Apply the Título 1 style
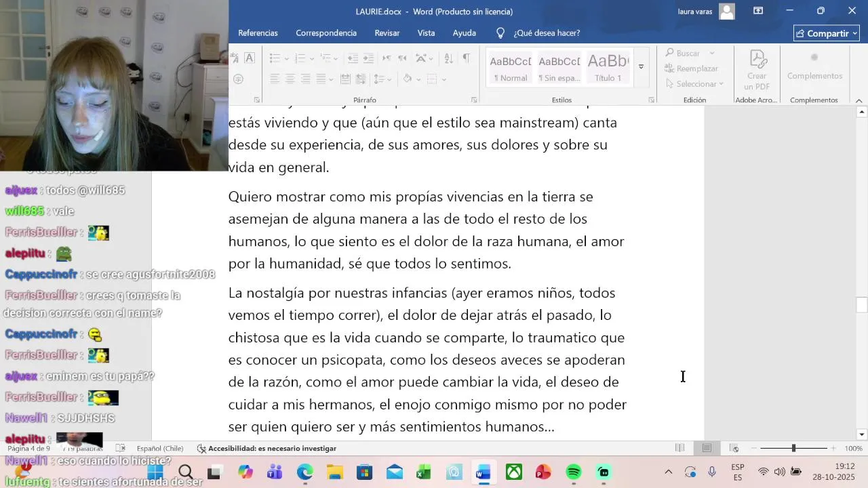The width and height of the screenshot is (868, 488). pos(608,68)
